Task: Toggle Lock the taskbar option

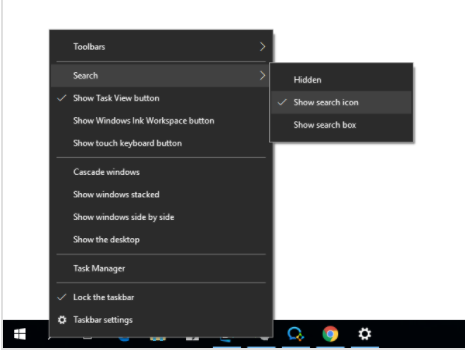Action: [x=161, y=297]
